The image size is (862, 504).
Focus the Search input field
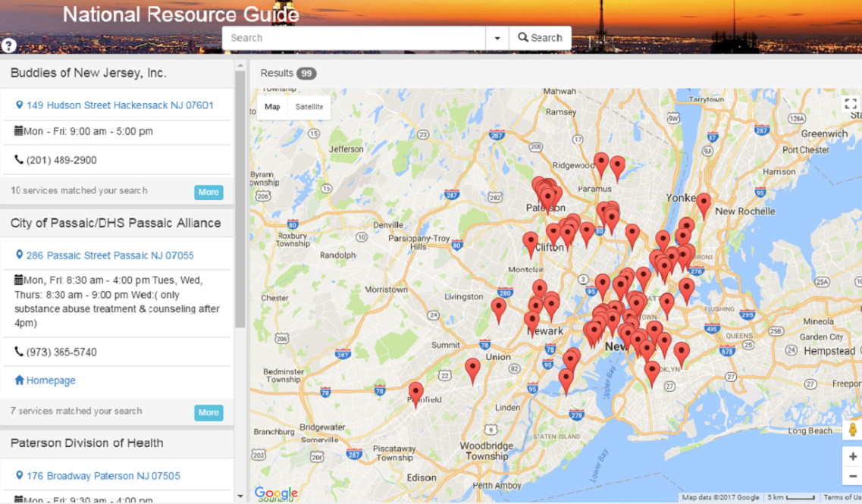[x=353, y=38]
